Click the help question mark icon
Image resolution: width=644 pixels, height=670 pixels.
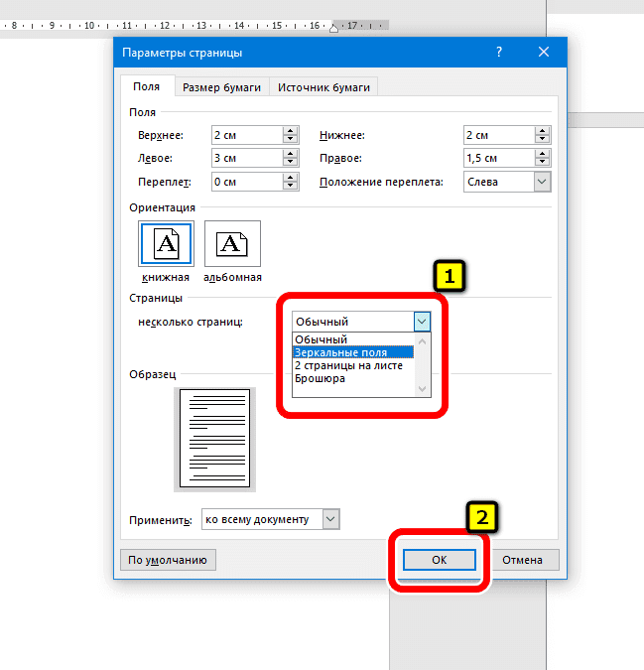(500, 53)
